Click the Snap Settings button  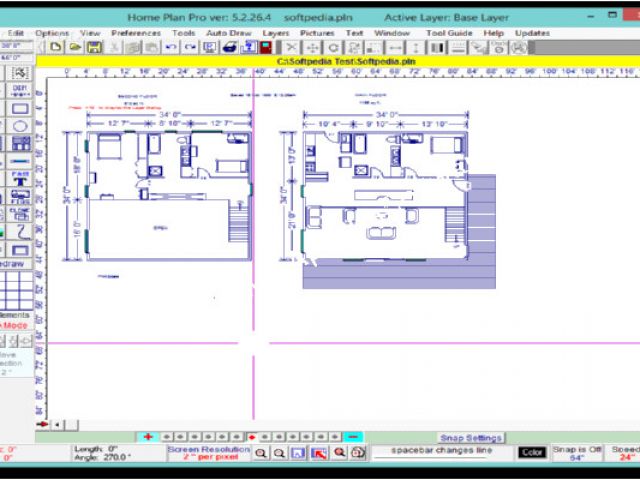472,437
